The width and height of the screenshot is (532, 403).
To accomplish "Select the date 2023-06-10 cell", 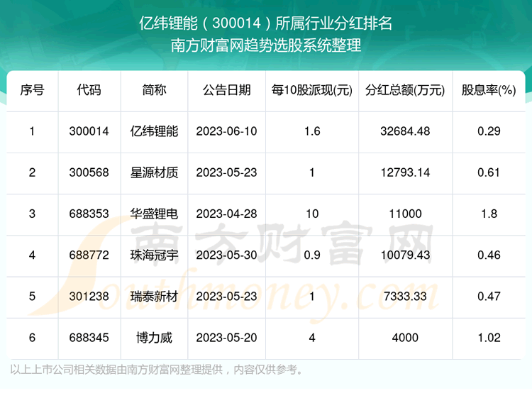I will [x=226, y=131].
